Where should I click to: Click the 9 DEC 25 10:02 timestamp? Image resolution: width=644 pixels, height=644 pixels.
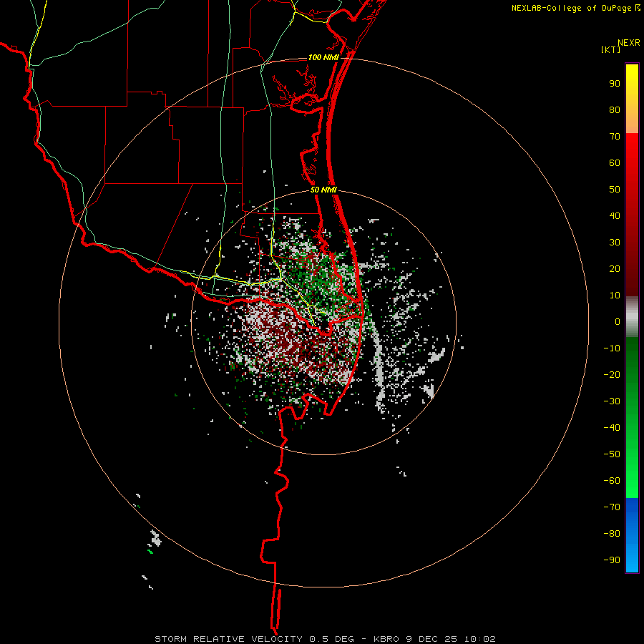451,639
